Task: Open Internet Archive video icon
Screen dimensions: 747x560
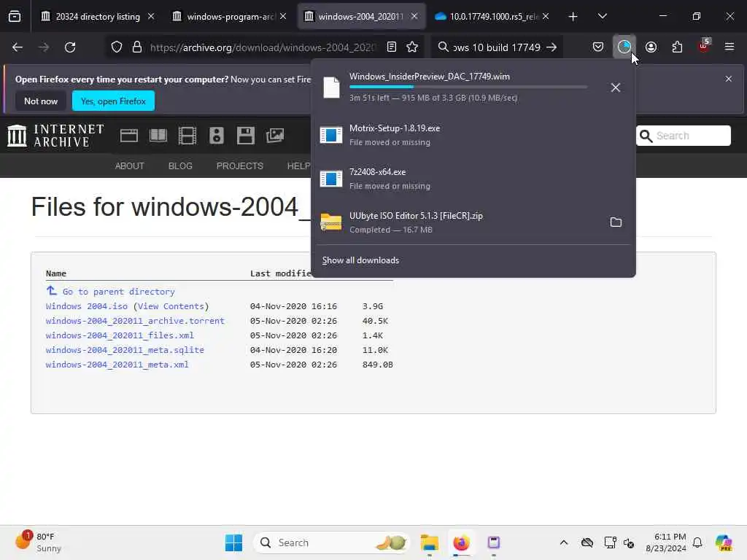Action: tap(187, 136)
